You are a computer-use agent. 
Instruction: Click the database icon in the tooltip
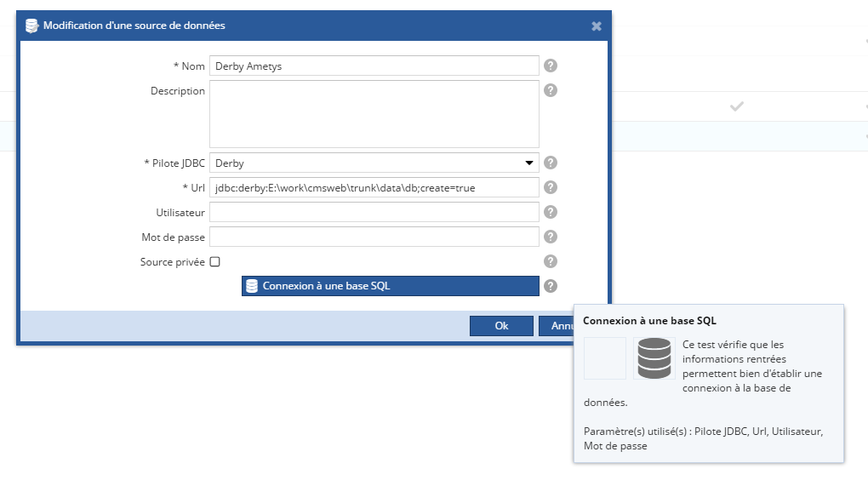pos(654,358)
